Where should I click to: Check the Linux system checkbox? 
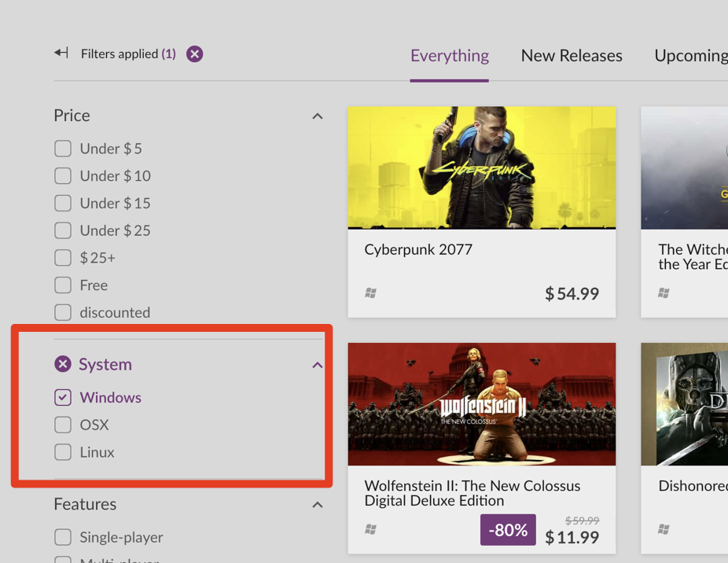pos(63,452)
